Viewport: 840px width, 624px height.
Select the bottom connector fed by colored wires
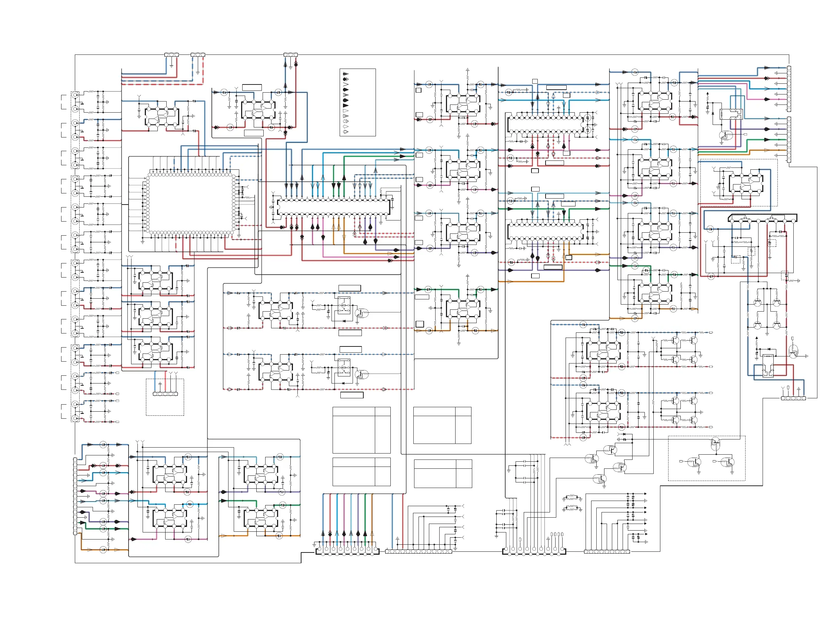click(347, 551)
